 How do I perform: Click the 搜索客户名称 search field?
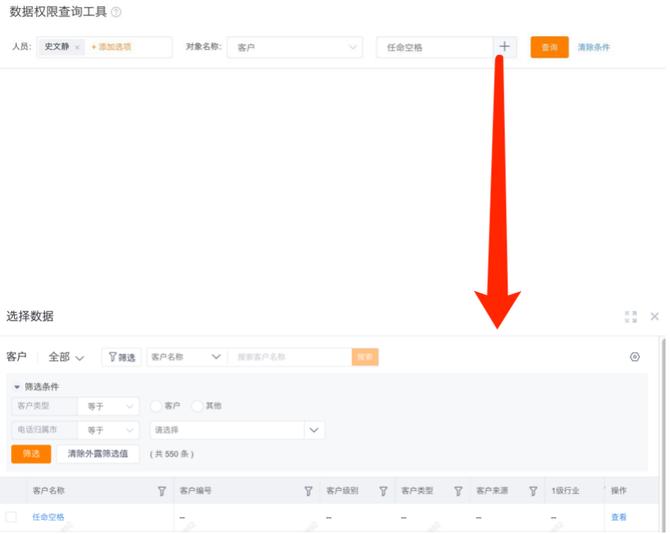click(290, 357)
